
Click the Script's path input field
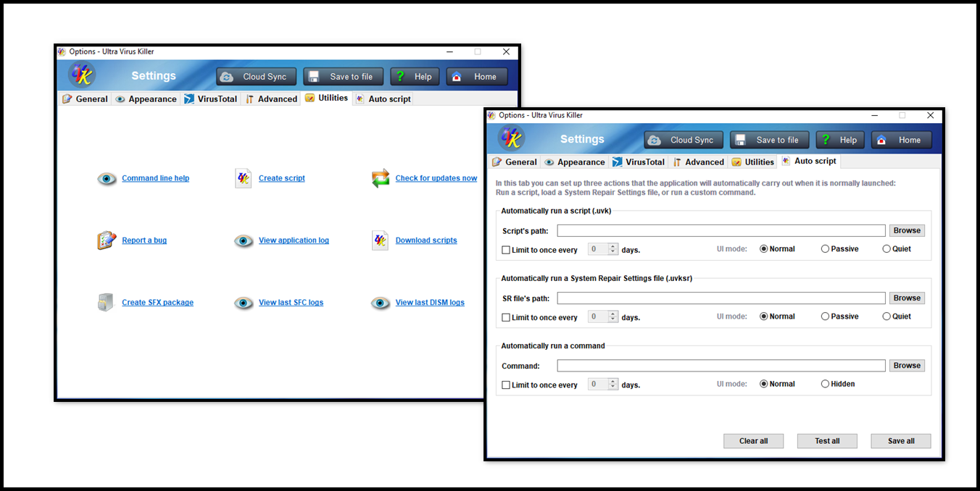[721, 231]
